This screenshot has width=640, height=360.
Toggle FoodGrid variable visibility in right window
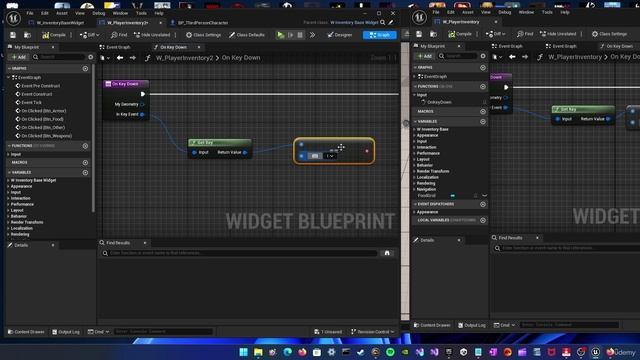pos(484,196)
